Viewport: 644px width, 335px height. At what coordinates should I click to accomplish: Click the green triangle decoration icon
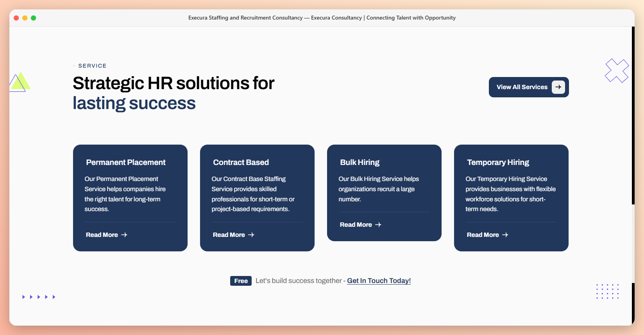point(20,82)
